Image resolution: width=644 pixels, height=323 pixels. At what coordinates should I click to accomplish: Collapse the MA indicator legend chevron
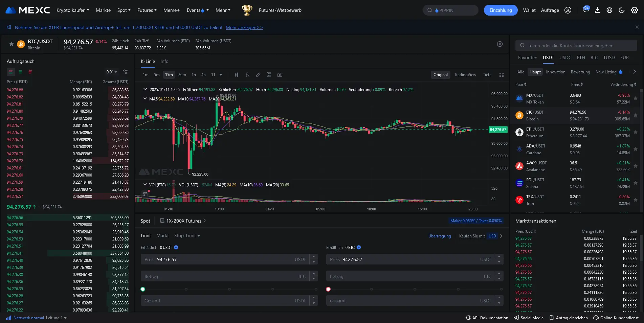[x=145, y=99]
